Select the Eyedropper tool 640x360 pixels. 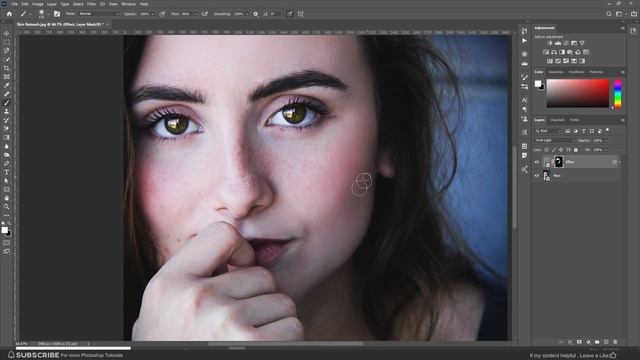tap(7, 85)
